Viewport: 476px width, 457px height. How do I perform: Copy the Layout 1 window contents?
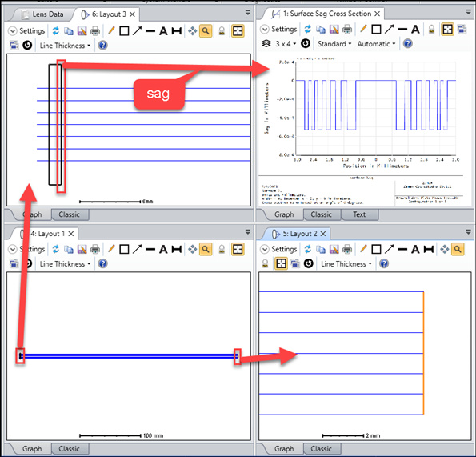69,249
